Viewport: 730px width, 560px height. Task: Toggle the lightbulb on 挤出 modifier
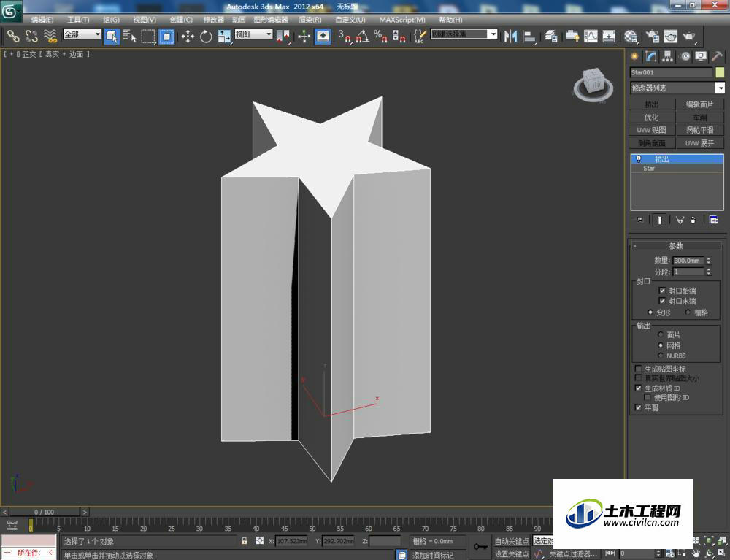pos(638,158)
